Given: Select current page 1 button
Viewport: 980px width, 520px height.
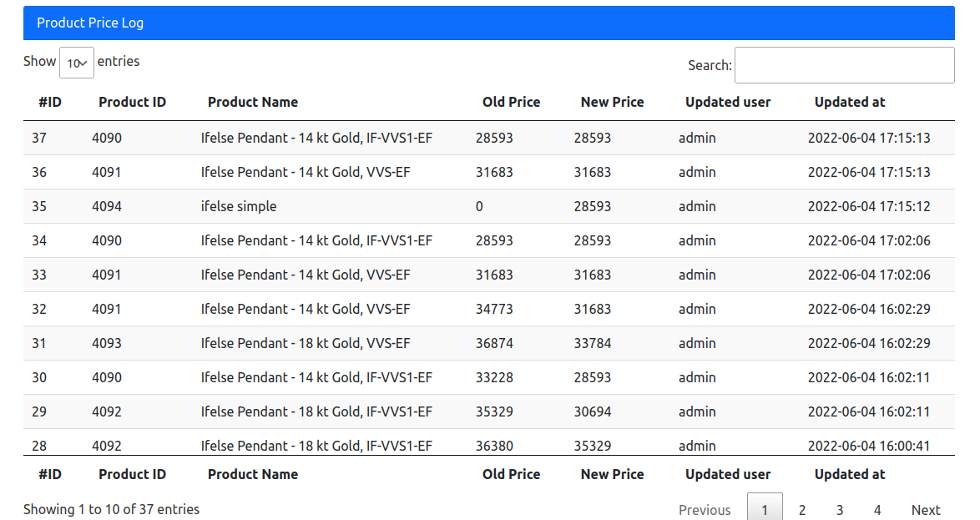Looking at the screenshot, I should click(x=765, y=510).
